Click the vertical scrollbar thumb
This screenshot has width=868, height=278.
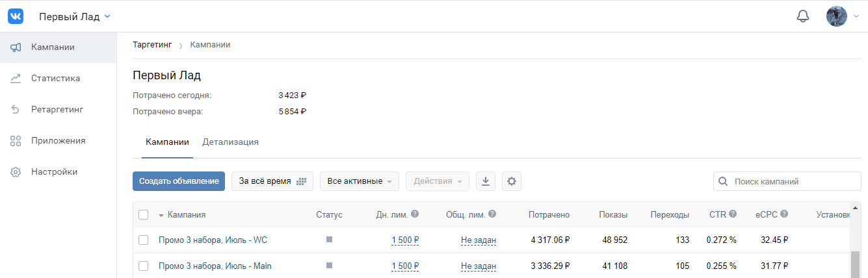854,265
